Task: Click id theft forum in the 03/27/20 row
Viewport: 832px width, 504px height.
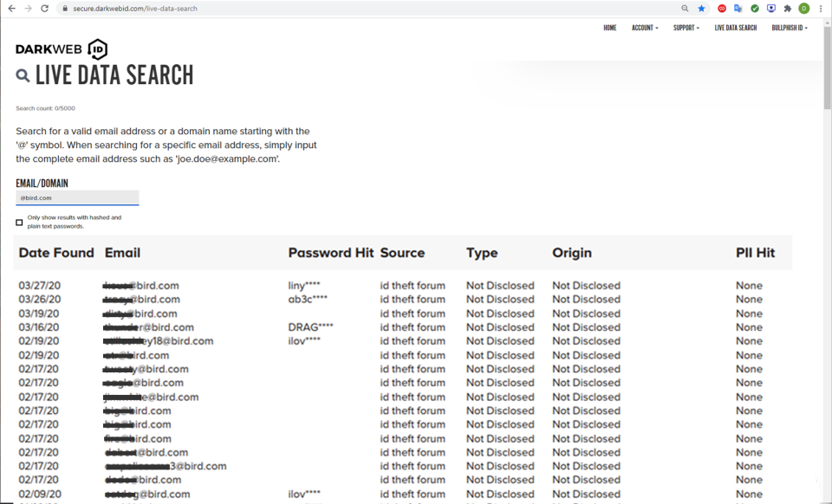Action: pyautogui.click(x=413, y=286)
